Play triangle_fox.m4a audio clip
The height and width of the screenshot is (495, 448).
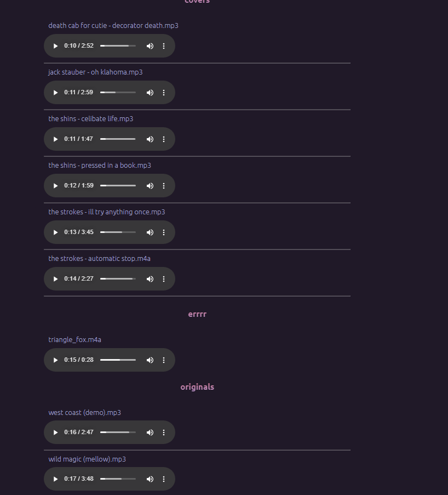(55, 360)
